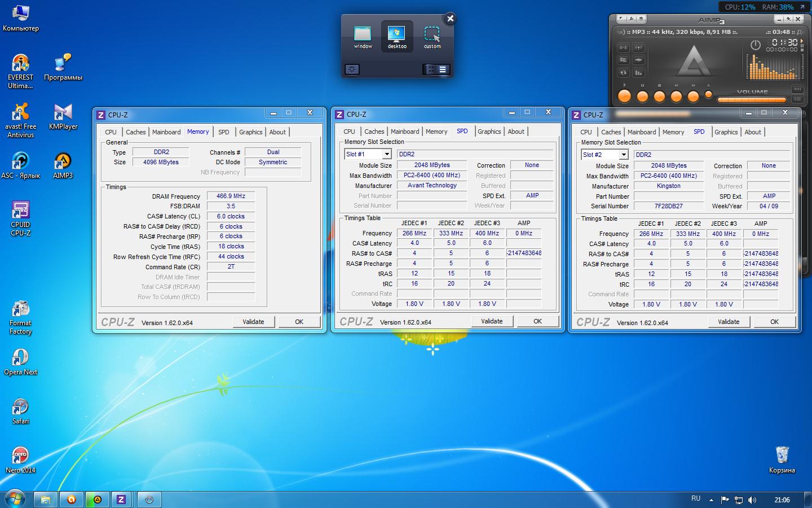Viewport: 812px width, 508px height.
Task: Open the Slot #2 memory slot dropdown
Action: coord(624,155)
